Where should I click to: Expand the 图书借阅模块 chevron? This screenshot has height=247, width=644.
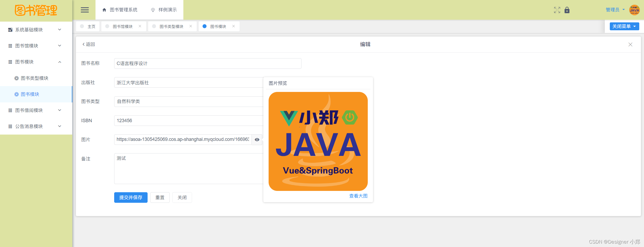pyautogui.click(x=60, y=110)
